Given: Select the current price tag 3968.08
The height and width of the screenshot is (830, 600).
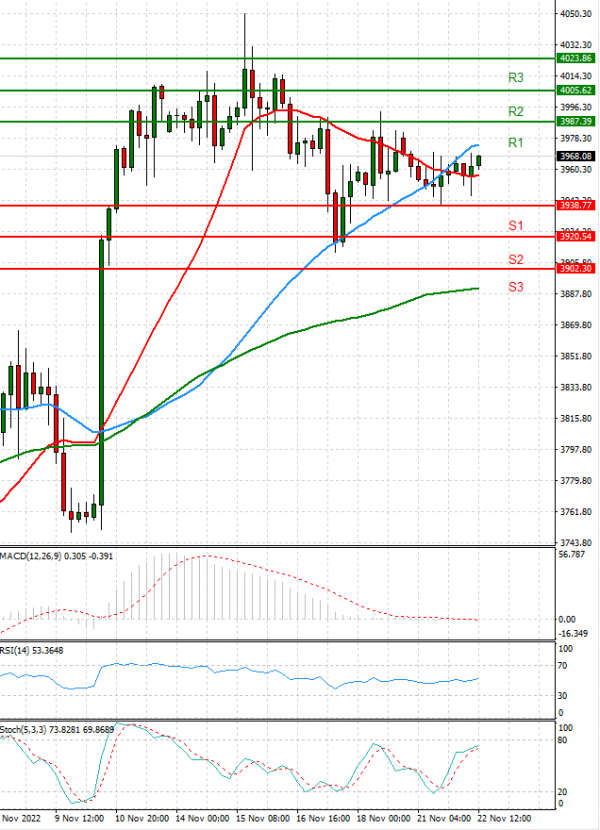Looking at the screenshot, I should pos(576,156).
